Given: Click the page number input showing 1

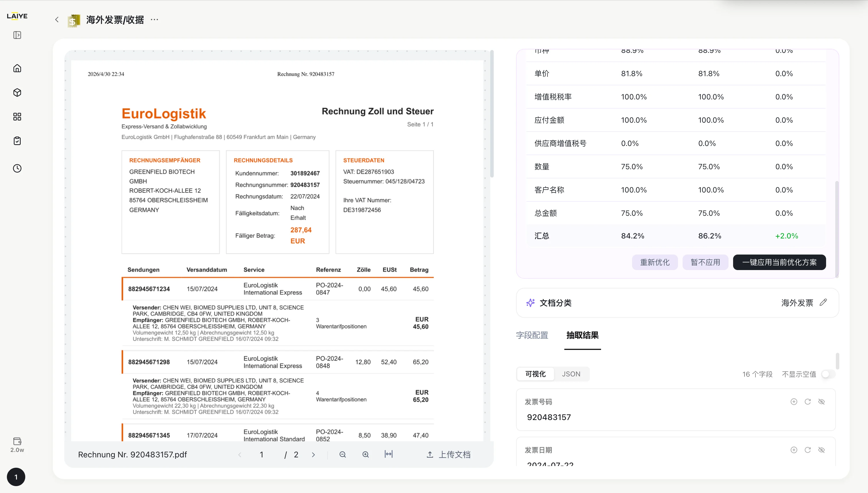Looking at the screenshot, I should pyautogui.click(x=261, y=455).
